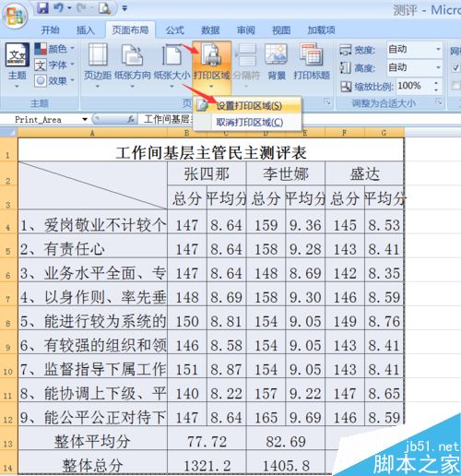Switch to the 数据 ribbon tab

click(x=210, y=30)
